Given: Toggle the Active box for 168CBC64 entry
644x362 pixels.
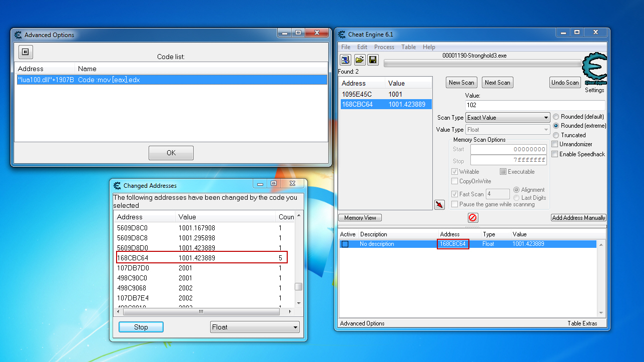Looking at the screenshot, I should click(x=345, y=244).
